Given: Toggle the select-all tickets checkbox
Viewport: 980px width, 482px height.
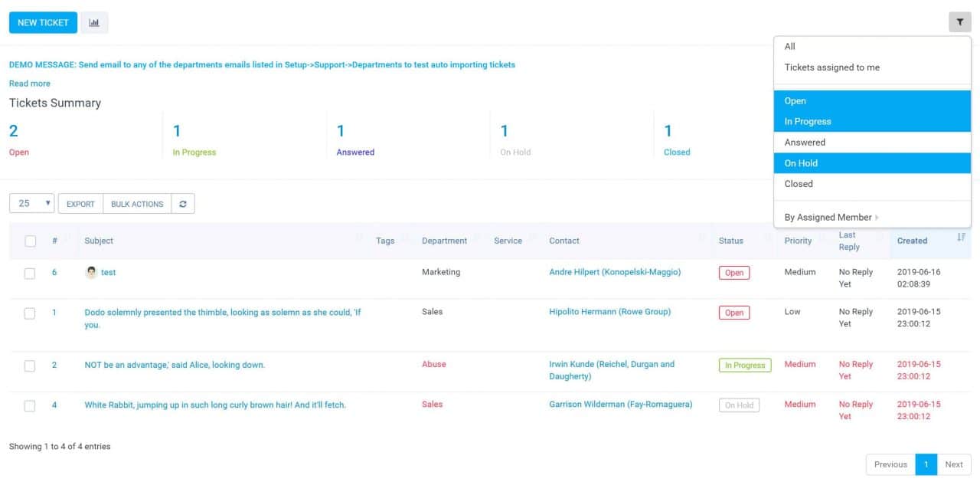Looking at the screenshot, I should coord(31,241).
